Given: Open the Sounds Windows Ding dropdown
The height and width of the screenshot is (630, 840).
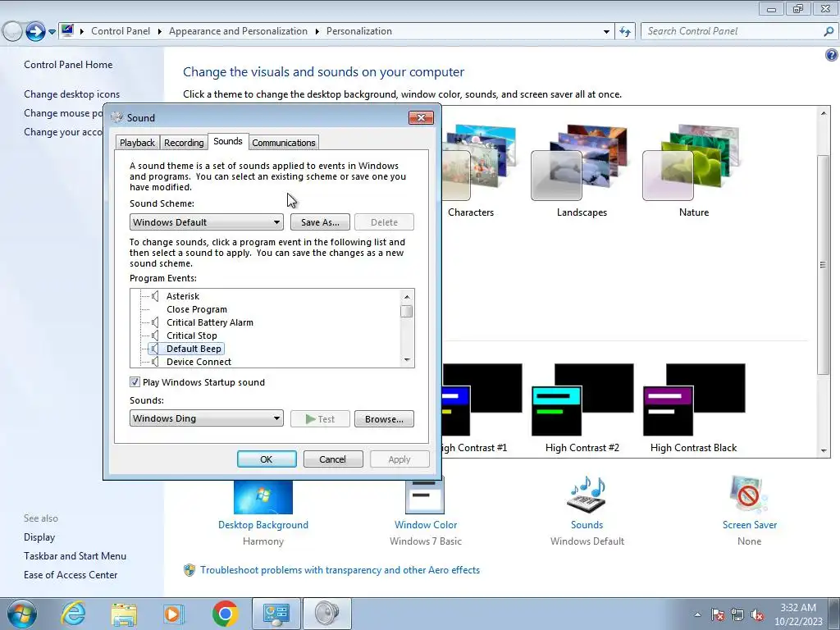Looking at the screenshot, I should (206, 418).
